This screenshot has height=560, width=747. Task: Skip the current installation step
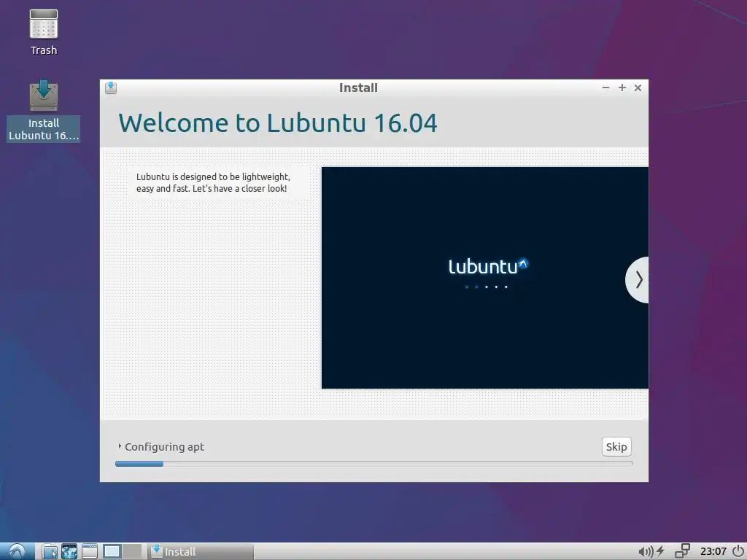[x=616, y=447]
